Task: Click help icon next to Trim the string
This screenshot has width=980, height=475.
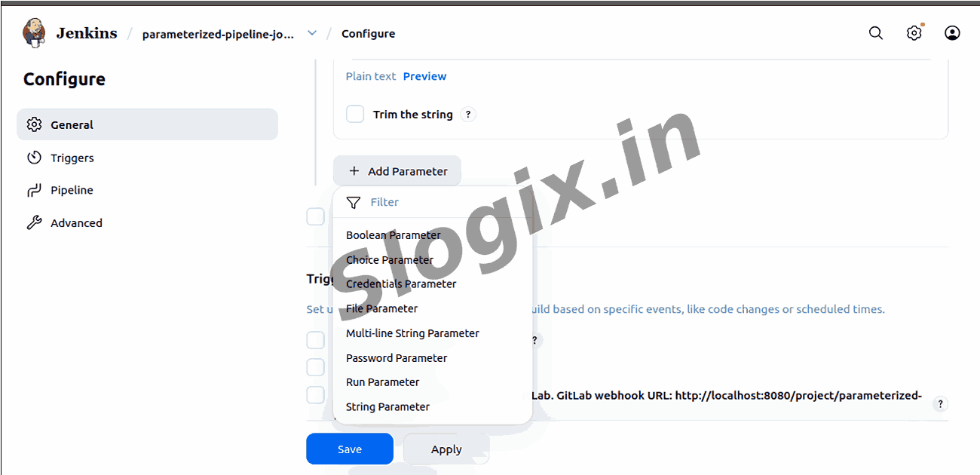Action: pos(468,115)
